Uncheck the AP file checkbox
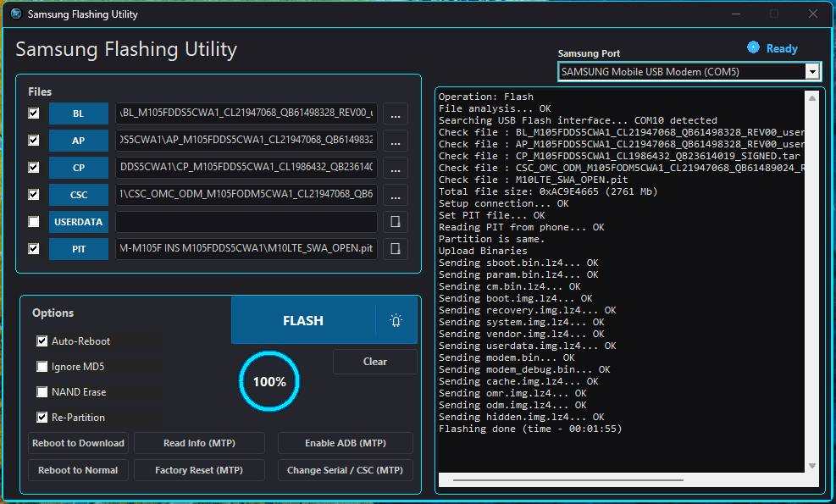Screen dimensions: 836x504 (34, 141)
